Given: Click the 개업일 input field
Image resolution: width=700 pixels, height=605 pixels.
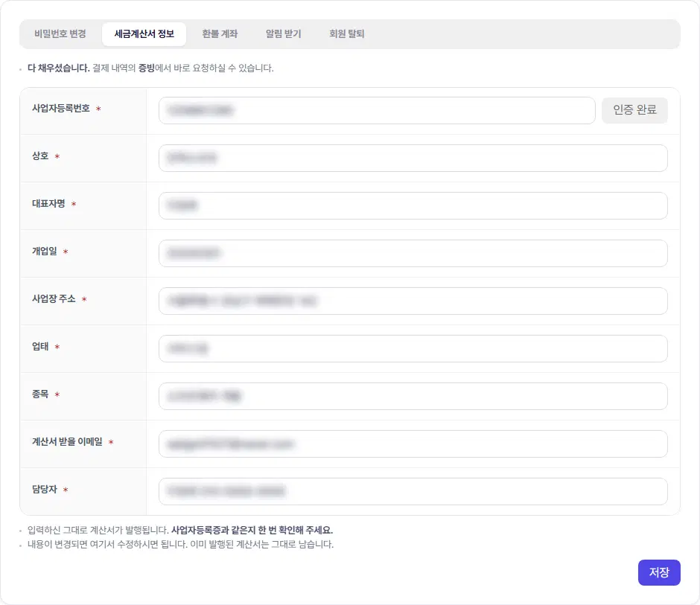Looking at the screenshot, I should pos(413,254).
